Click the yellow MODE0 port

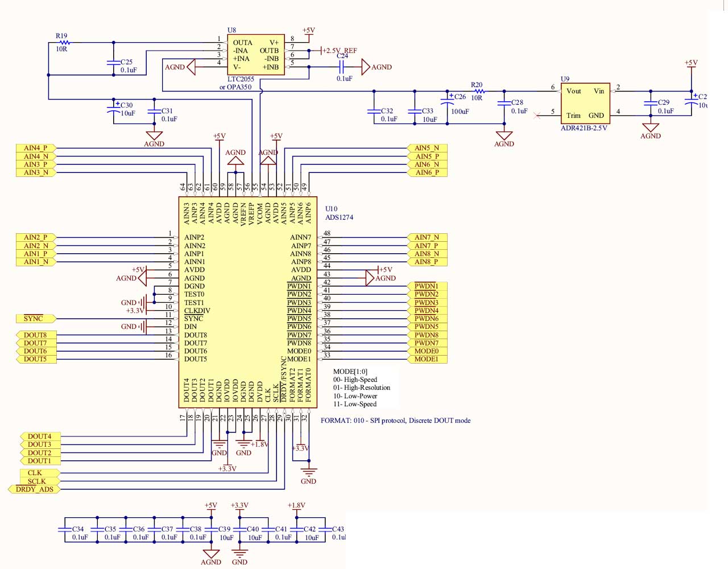[x=427, y=351]
